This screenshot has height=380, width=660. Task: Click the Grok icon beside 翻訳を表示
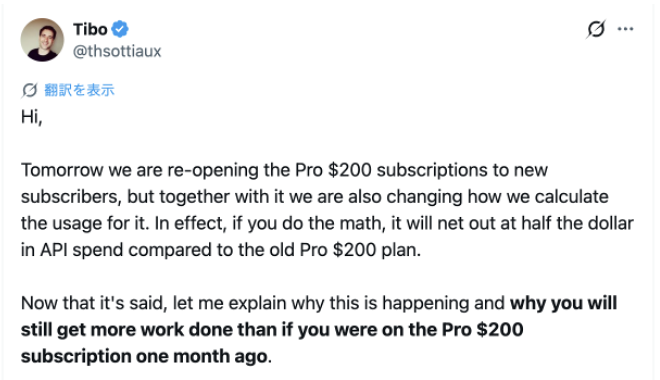pos(29,90)
